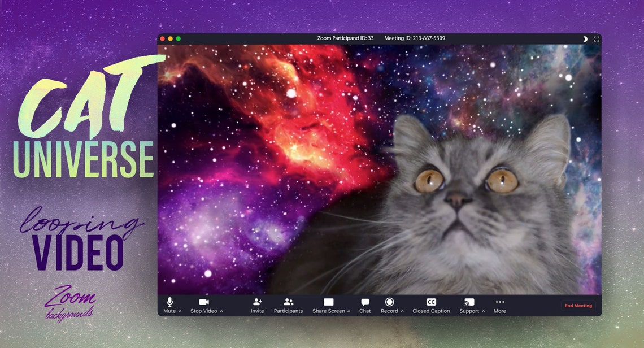The width and height of the screenshot is (644, 348).
Task: Open the More menu
Action: pos(499,304)
